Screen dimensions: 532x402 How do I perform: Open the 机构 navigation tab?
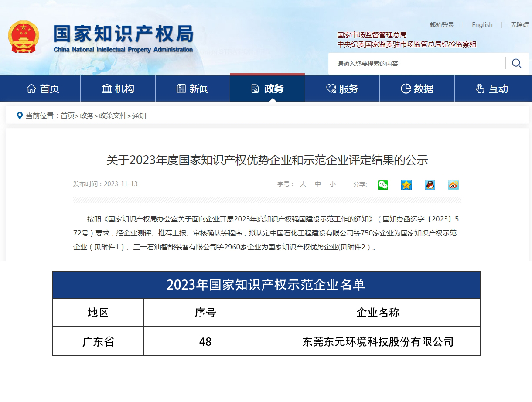(x=118, y=89)
